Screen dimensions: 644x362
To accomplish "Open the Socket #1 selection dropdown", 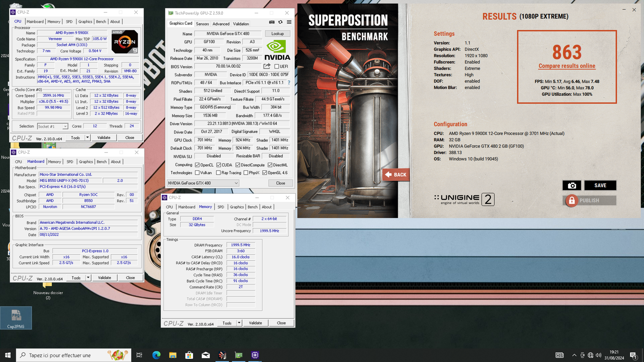I will pos(53,126).
